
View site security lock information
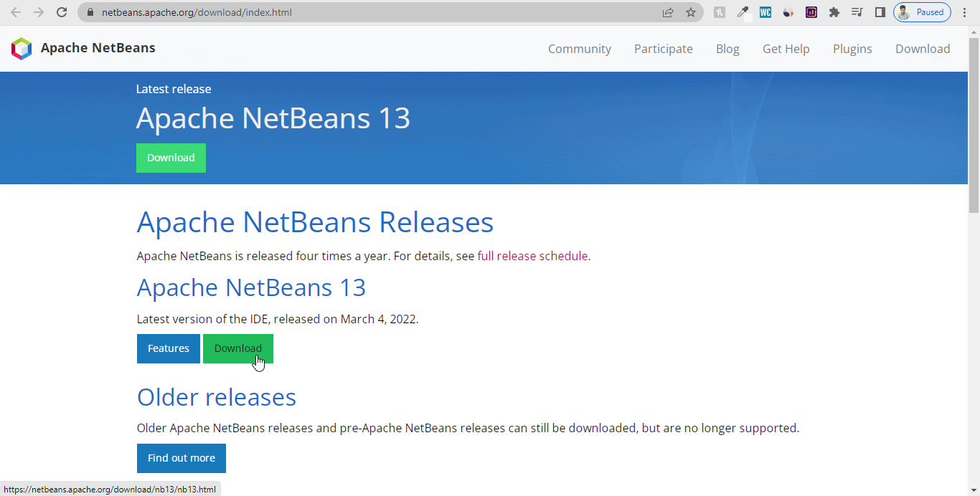pos(90,12)
